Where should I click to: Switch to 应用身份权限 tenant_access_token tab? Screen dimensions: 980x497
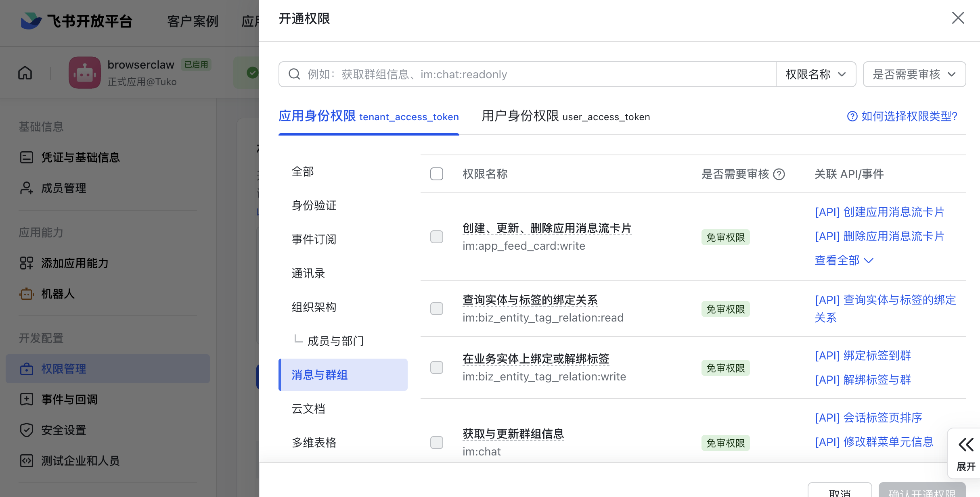pos(369,117)
